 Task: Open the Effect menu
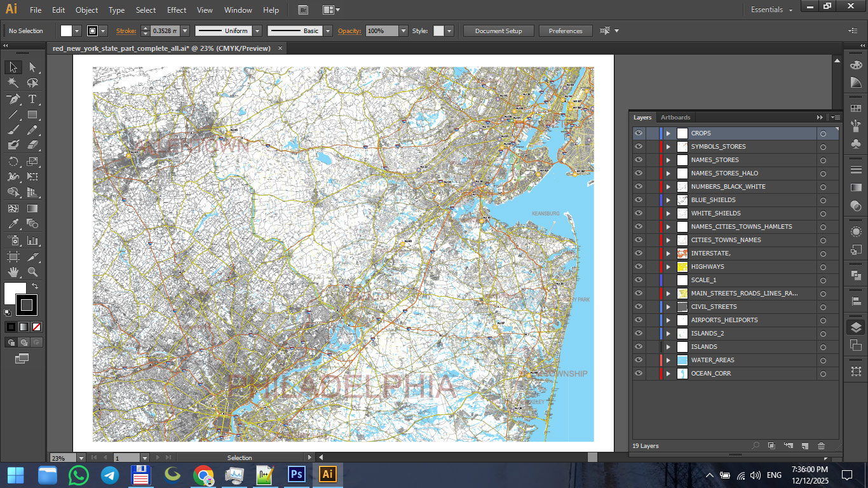pos(177,10)
